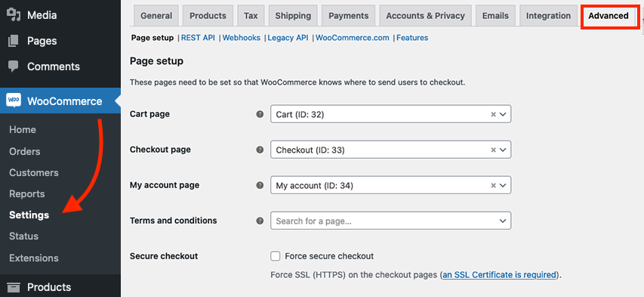
Task: Open the Integration tab
Action: pos(548,16)
